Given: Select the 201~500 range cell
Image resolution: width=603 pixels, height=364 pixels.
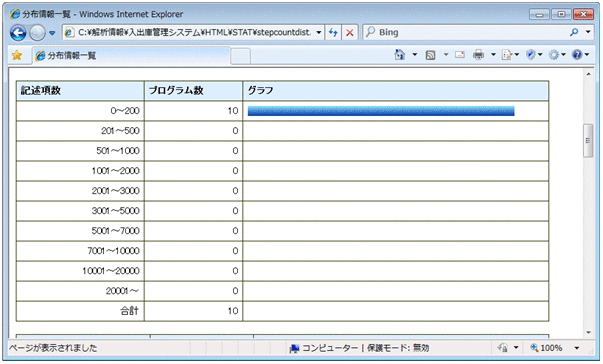Looking at the screenshot, I should (x=80, y=131).
